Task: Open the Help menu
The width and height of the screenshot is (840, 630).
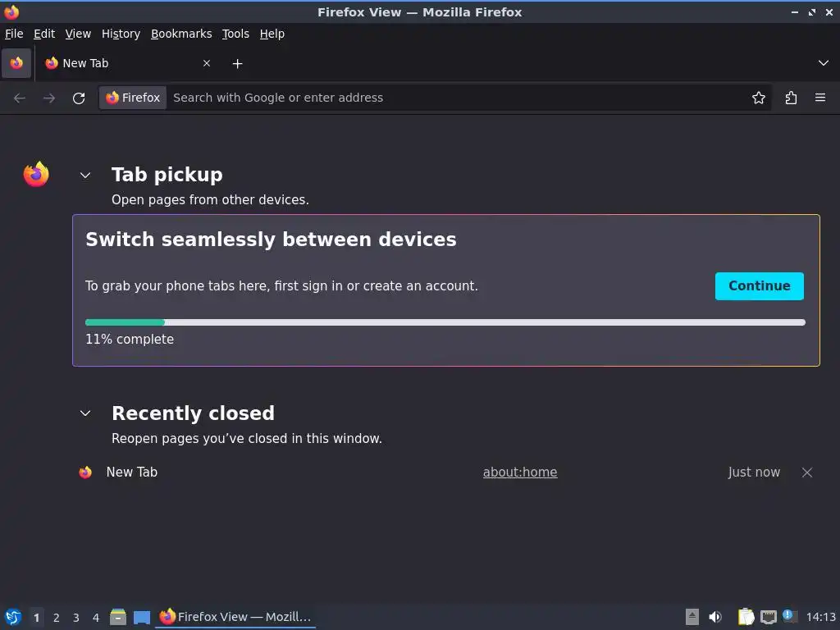Action: tap(272, 34)
